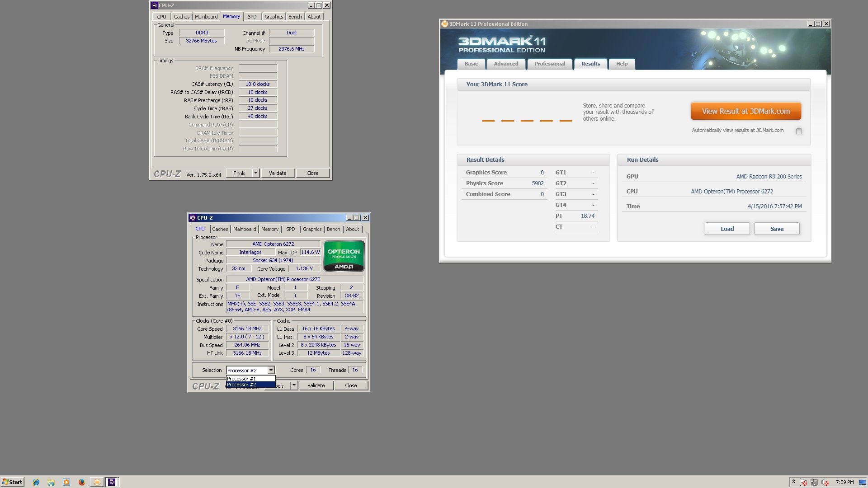Image resolution: width=868 pixels, height=488 pixels.
Task: Open Mainboard tab in Memory CPU-Z window
Action: coord(206,17)
